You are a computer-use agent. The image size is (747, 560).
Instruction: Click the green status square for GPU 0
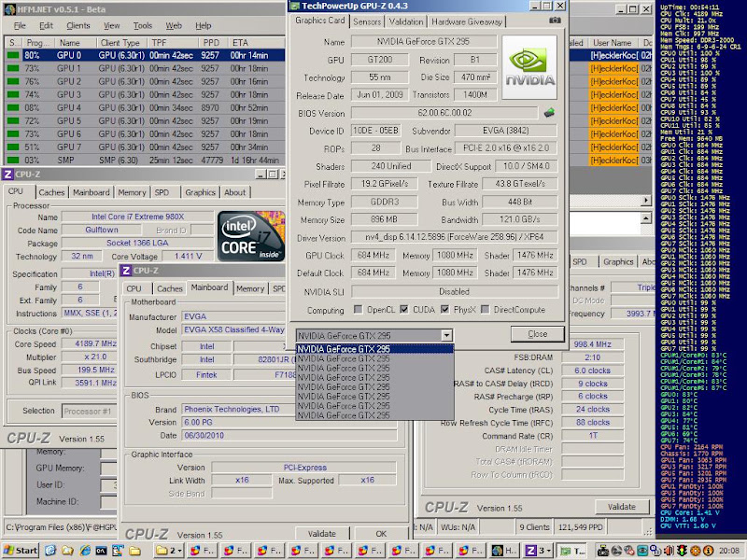coord(13,55)
